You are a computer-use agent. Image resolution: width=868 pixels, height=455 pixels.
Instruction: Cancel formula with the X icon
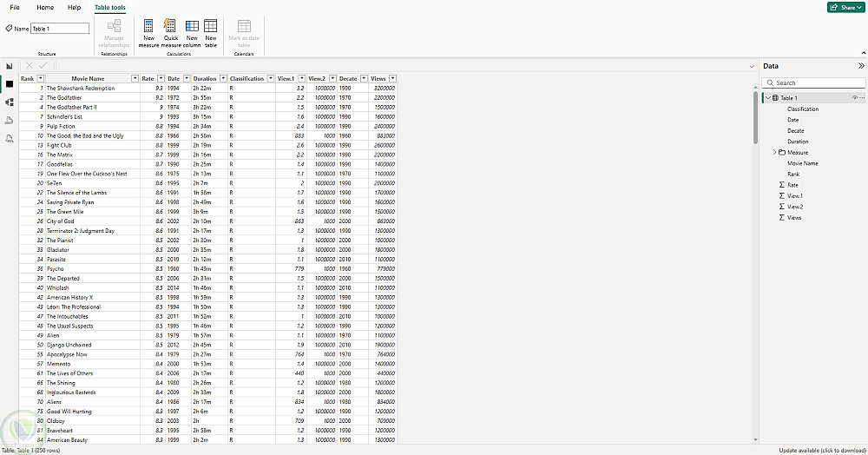click(x=30, y=65)
